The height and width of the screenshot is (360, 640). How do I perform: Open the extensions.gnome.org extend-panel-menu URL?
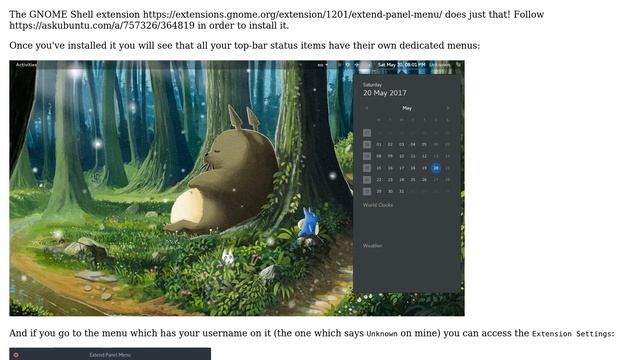[292, 14]
